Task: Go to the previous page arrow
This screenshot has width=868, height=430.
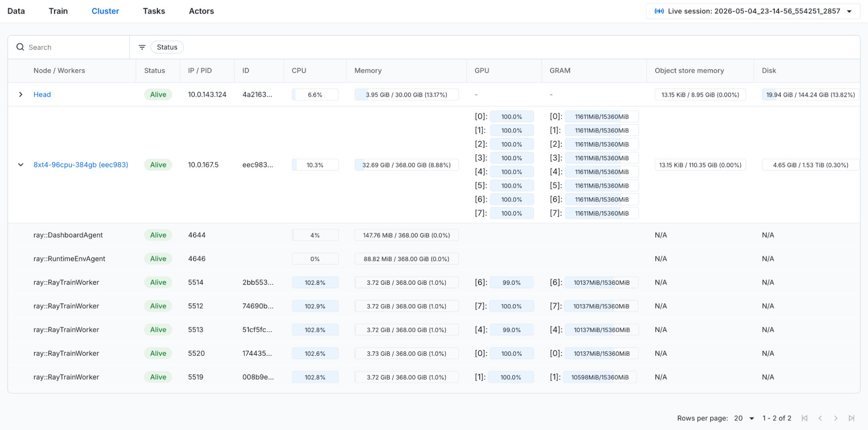Action: point(820,418)
